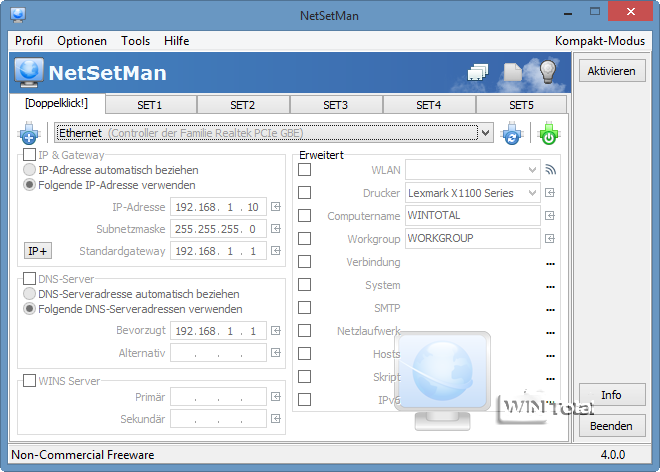This screenshot has width=660, height=472.
Task: Tick the System checkbox
Action: pyautogui.click(x=304, y=285)
